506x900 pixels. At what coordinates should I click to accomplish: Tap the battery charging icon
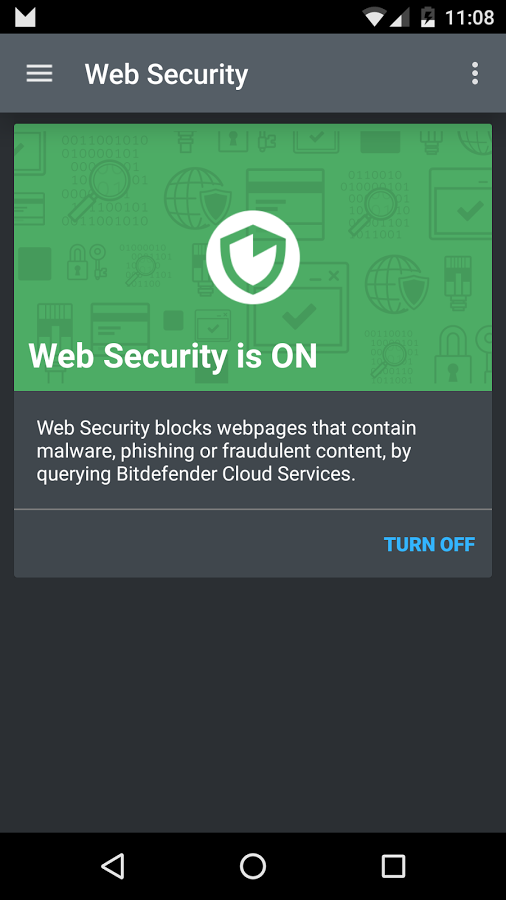coord(428,17)
